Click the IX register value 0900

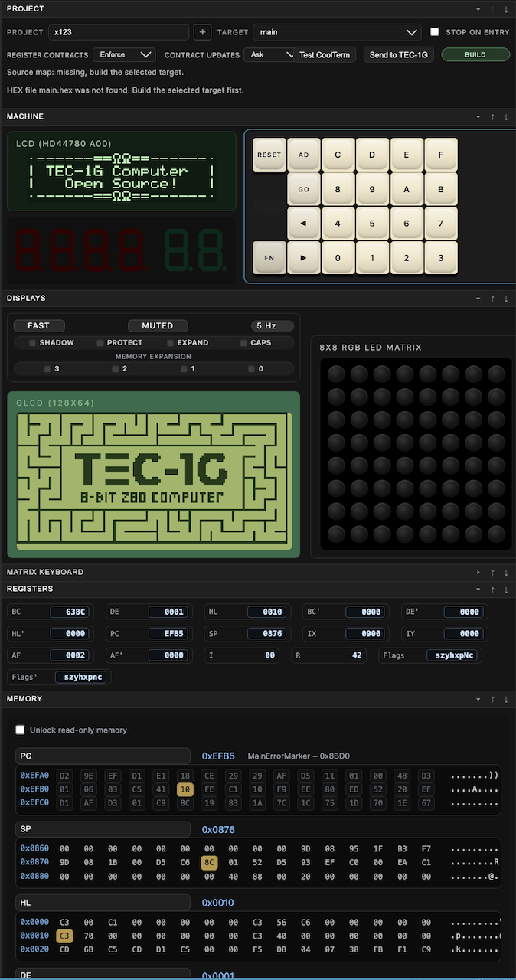coord(364,634)
